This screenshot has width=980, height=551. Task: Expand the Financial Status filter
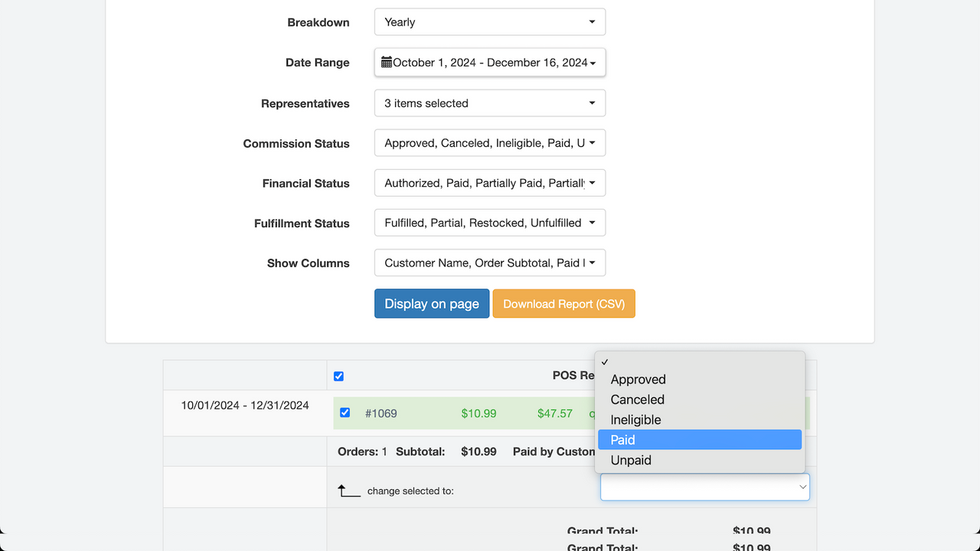[x=490, y=183]
